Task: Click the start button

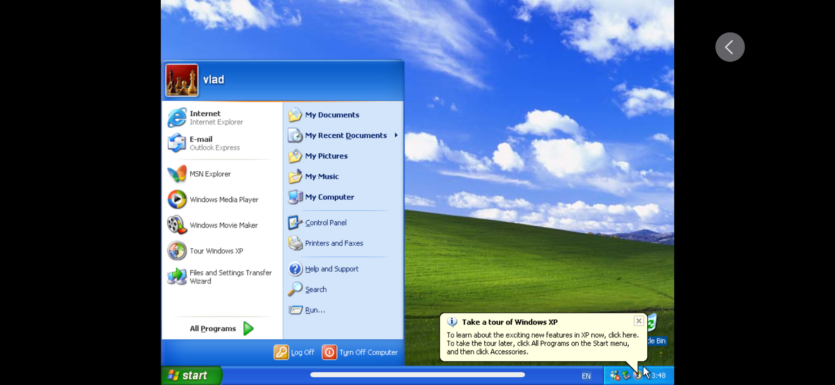Action: pos(192,375)
